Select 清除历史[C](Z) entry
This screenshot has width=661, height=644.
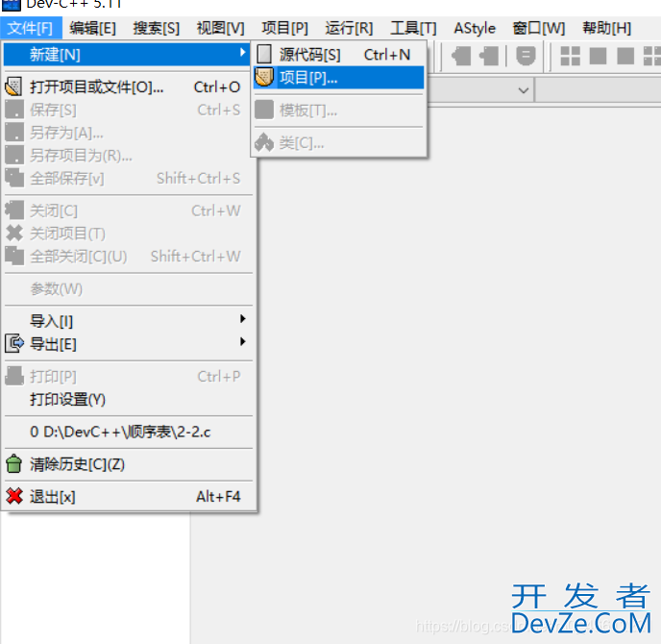coord(127,464)
